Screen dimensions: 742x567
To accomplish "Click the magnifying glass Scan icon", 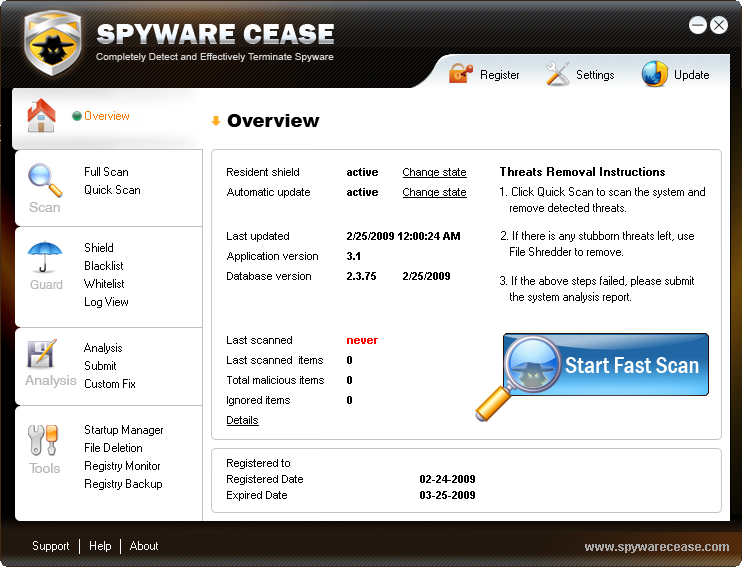I will pyautogui.click(x=44, y=179).
